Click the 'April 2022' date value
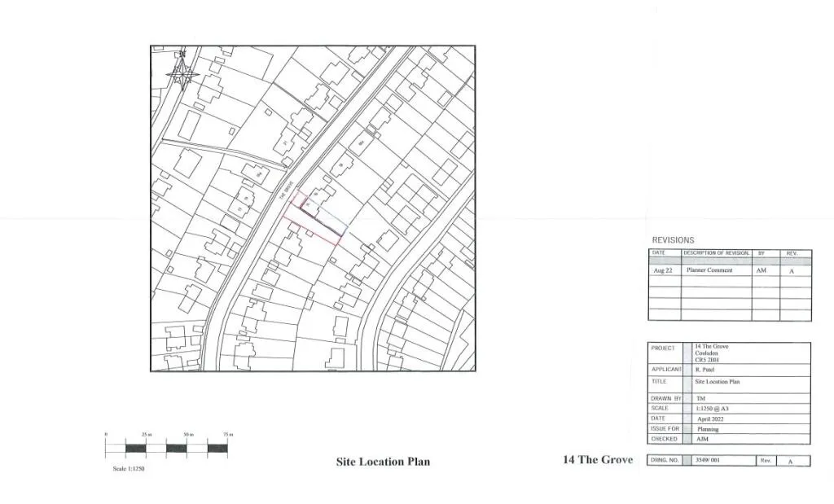 coord(710,419)
